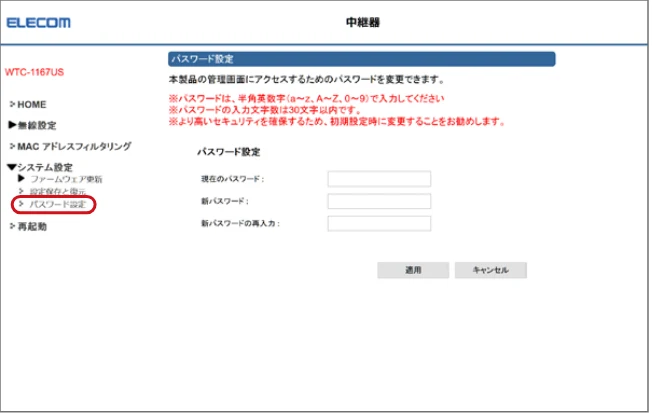The width and height of the screenshot is (652, 415).
Task: Click the キャンセル button
Action: click(x=493, y=271)
